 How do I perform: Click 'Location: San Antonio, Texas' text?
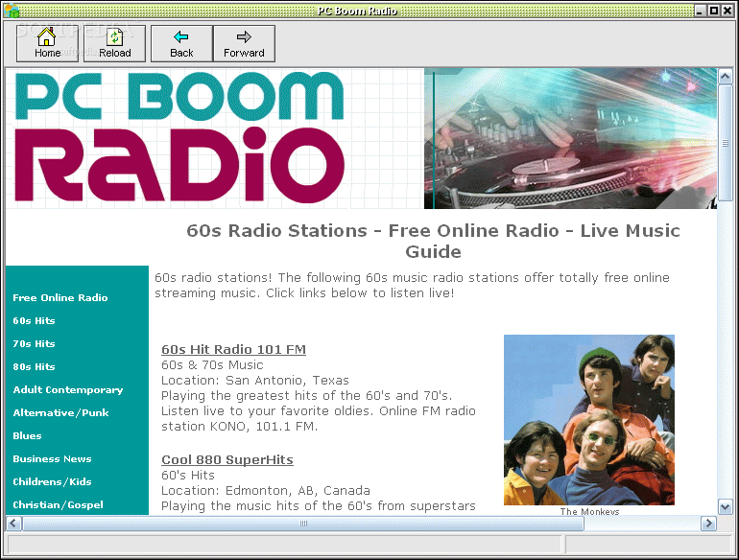coord(255,380)
